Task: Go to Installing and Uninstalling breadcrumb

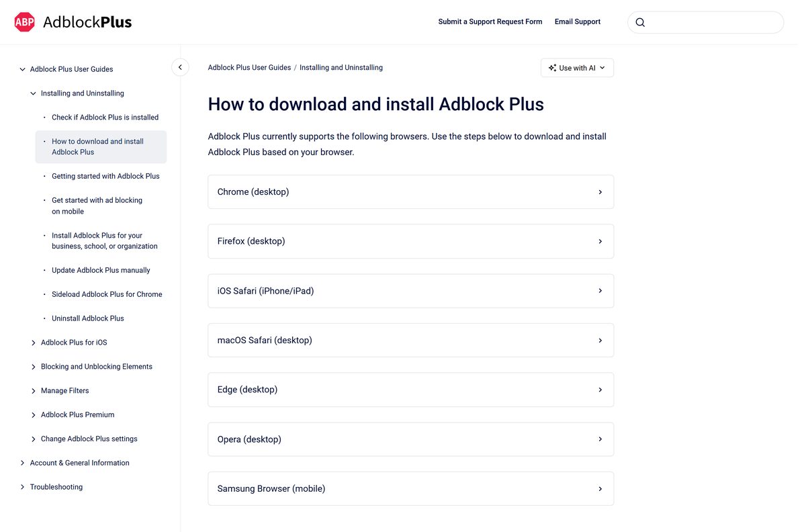Action: click(341, 67)
